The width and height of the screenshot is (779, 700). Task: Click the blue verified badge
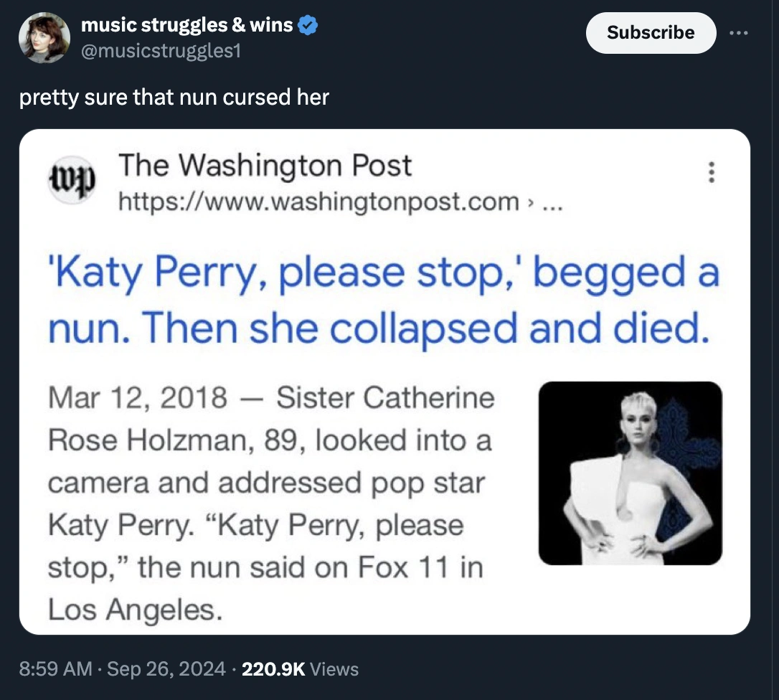[x=308, y=25]
